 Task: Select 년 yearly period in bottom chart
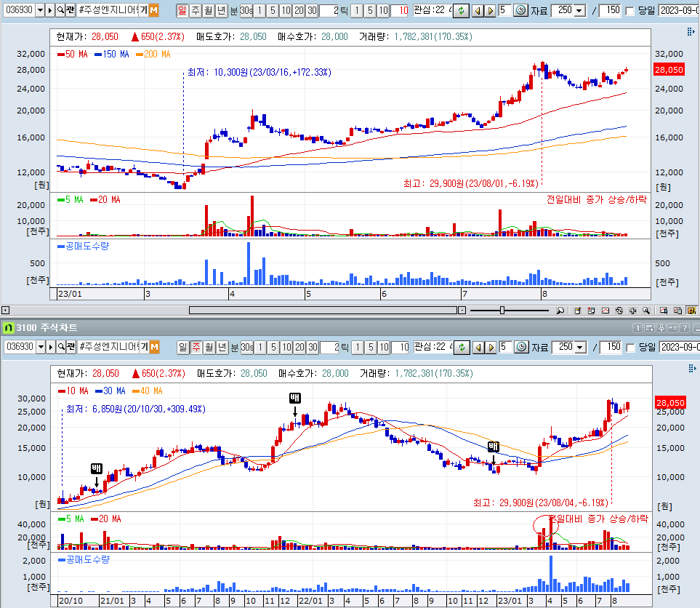coord(222,347)
